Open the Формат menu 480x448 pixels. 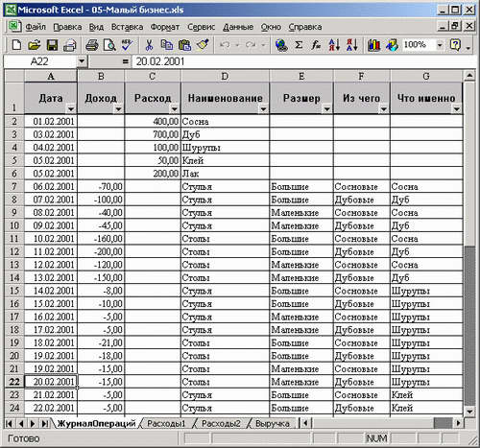[x=165, y=27]
